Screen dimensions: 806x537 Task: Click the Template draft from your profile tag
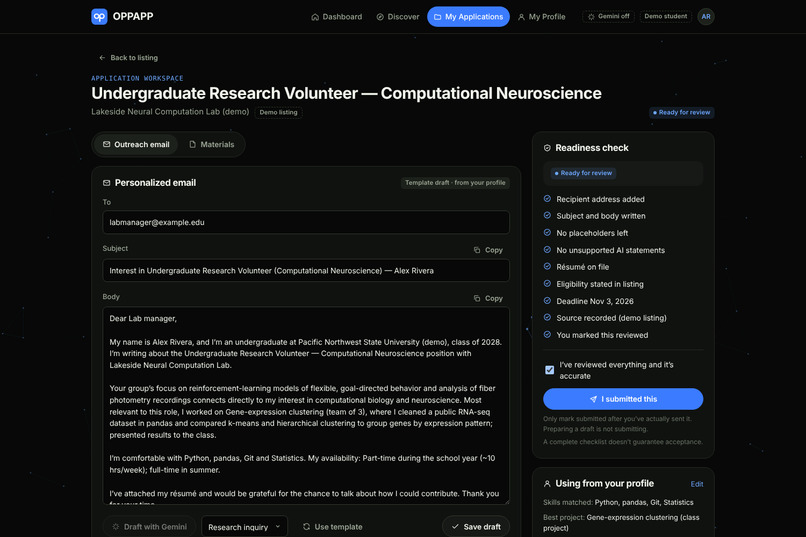pyautogui.click(x=455, y=183)
